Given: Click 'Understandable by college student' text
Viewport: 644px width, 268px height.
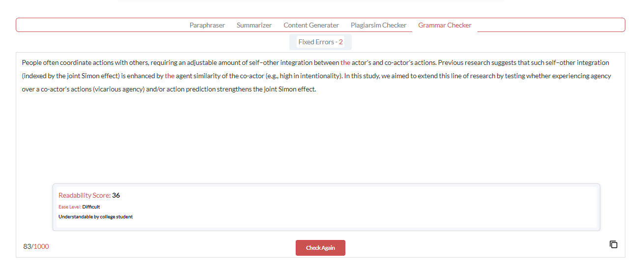Looking at the screenshot, I should (x=95, y=217).
